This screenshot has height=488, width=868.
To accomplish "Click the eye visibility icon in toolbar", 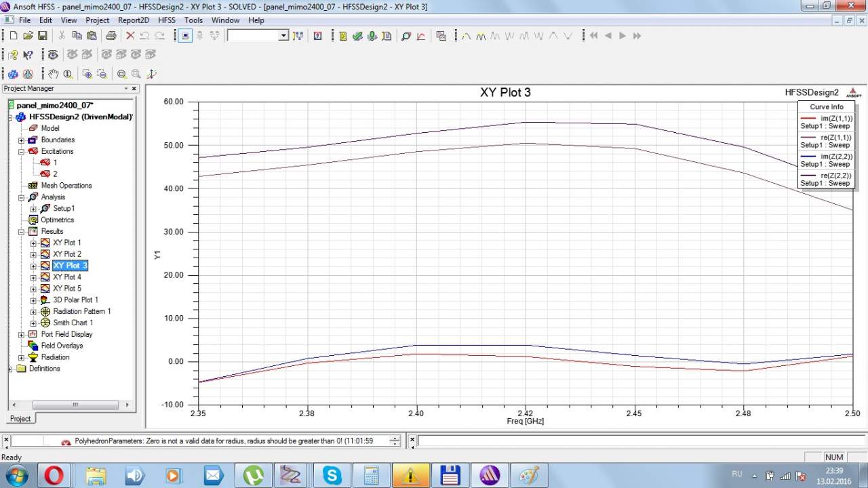I will [53, 55].
